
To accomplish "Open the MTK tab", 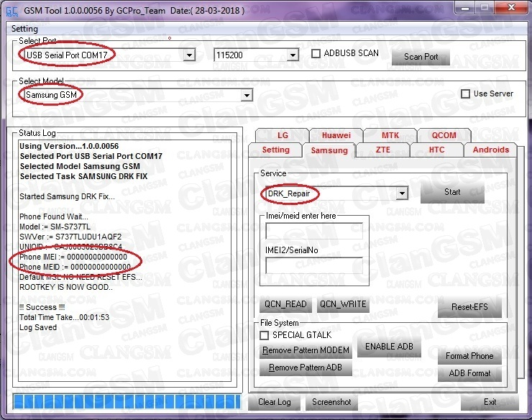I will click(390, 135).
